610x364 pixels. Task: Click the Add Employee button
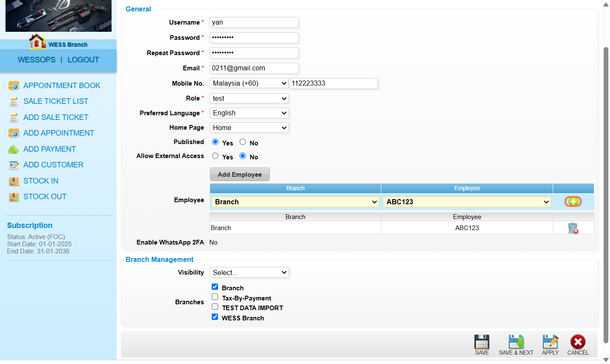pos(240,175)
